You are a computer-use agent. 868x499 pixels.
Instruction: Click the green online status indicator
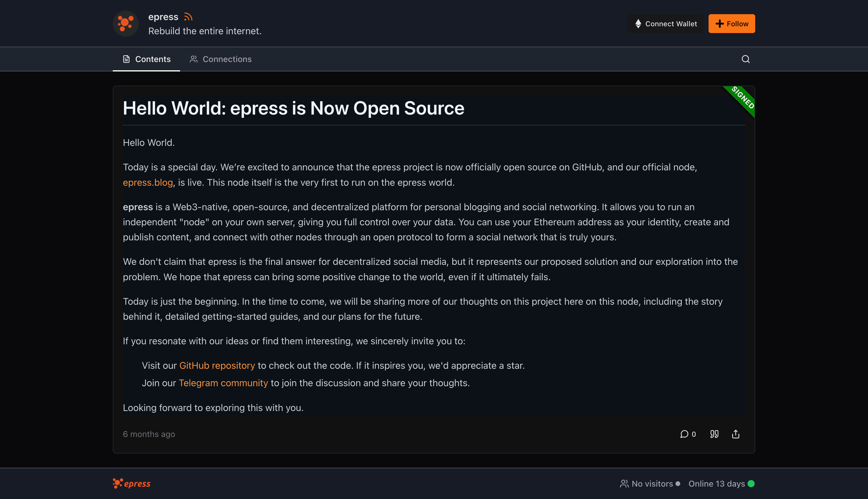pos(751,484)
